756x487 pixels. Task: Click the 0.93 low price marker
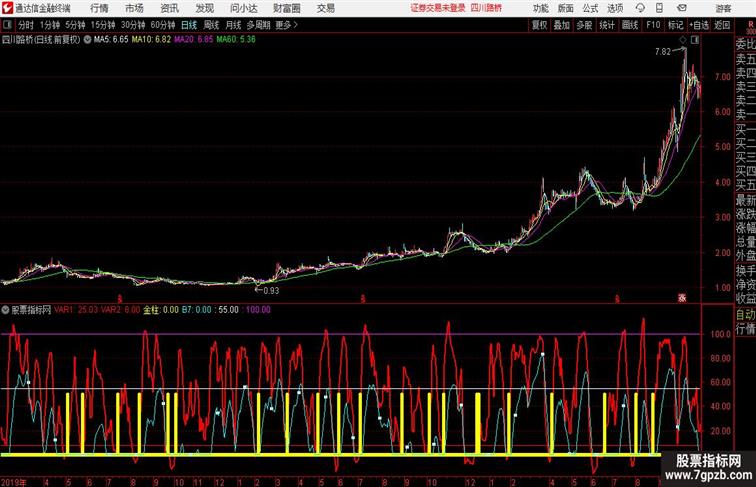[x=271, y=290]
